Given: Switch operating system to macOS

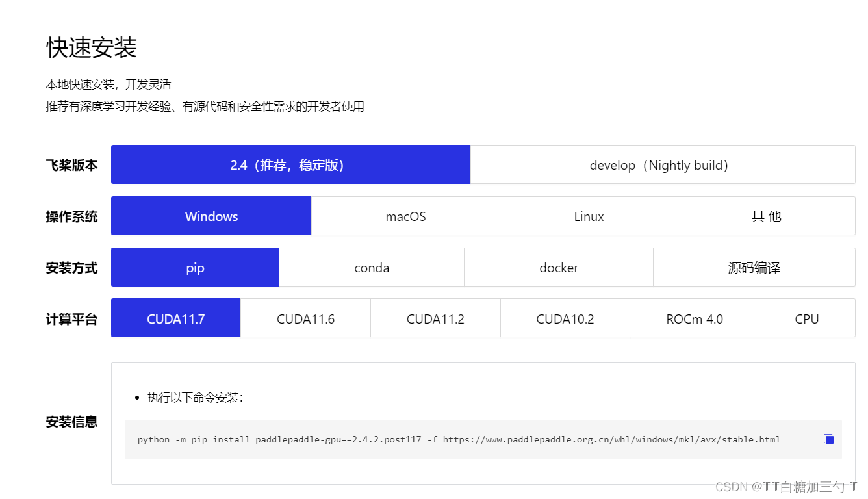Looking at the screenshot, I should 405,216.
